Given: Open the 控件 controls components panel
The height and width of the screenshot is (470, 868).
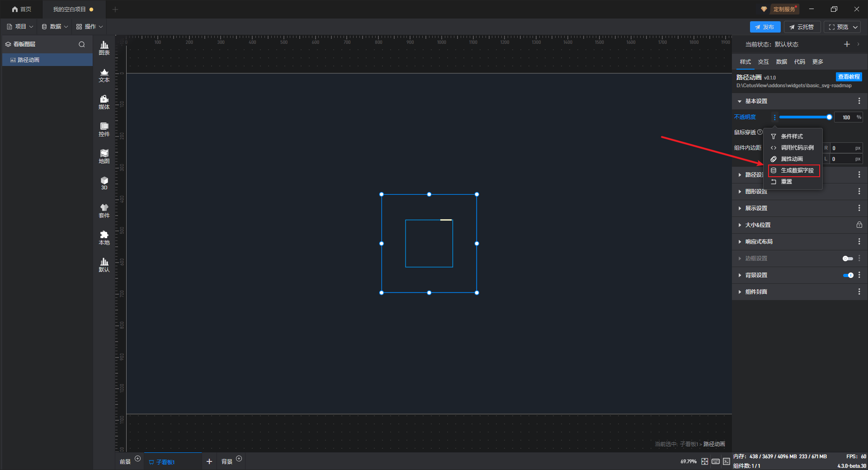Looking at the screenshot, I should 104,129.
